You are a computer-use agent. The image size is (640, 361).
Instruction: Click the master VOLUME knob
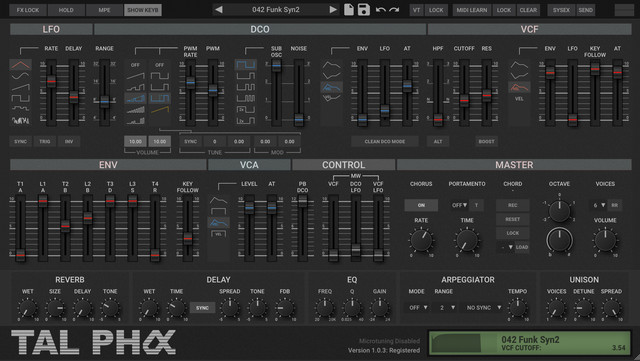pyautogui.click(x=605, y=241)
